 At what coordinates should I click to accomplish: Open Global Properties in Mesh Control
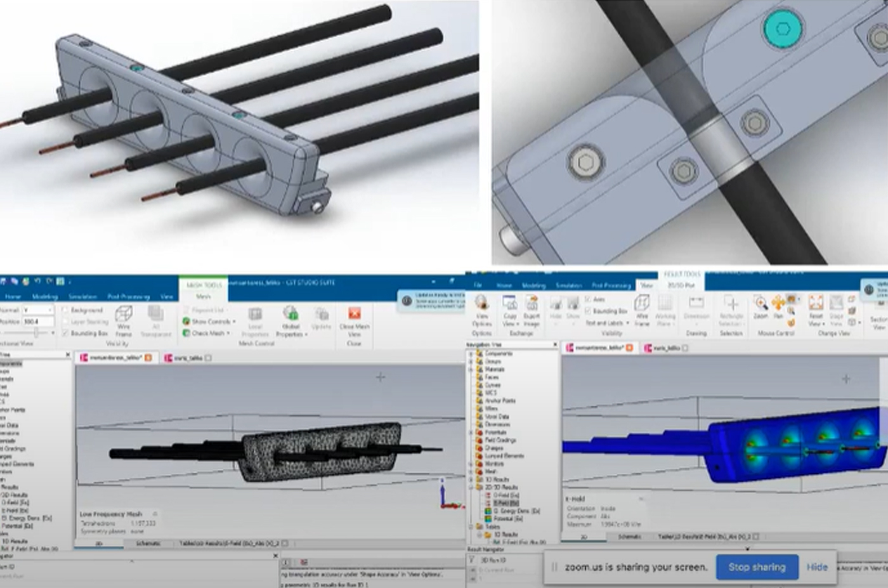(291, 321)
